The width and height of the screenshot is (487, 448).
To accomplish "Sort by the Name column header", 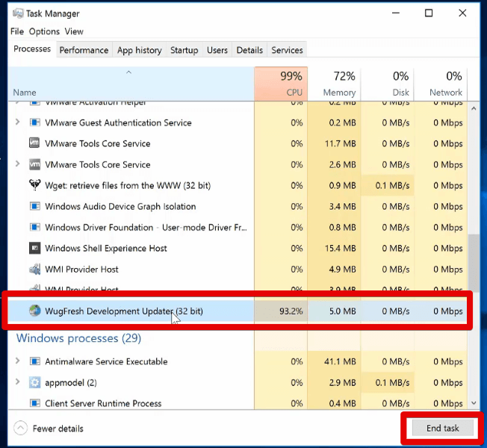I will 131,84.
